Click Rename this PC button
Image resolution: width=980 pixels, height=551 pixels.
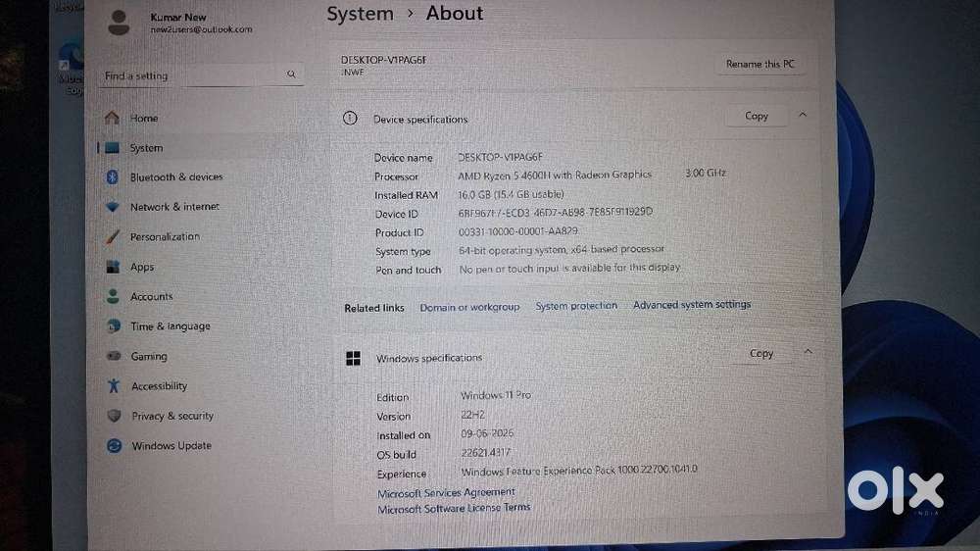(x=760, y=64)
